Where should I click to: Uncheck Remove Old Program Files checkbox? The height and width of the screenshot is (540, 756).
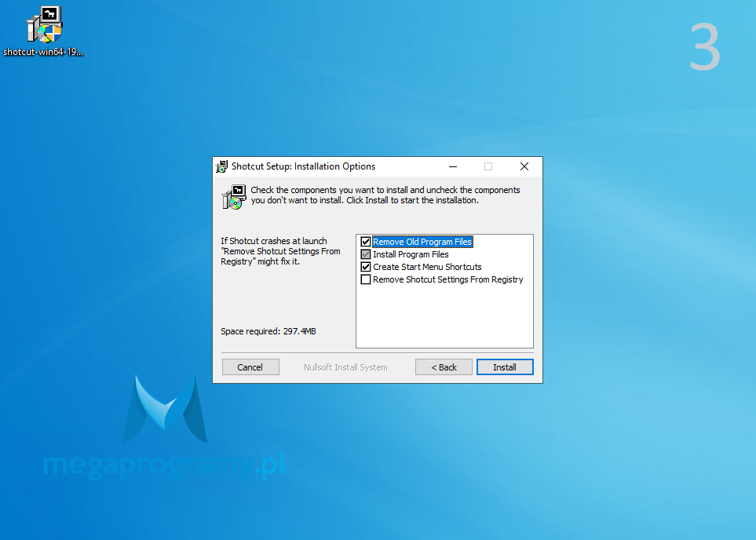pyautogui.click(x=366, y=242)
